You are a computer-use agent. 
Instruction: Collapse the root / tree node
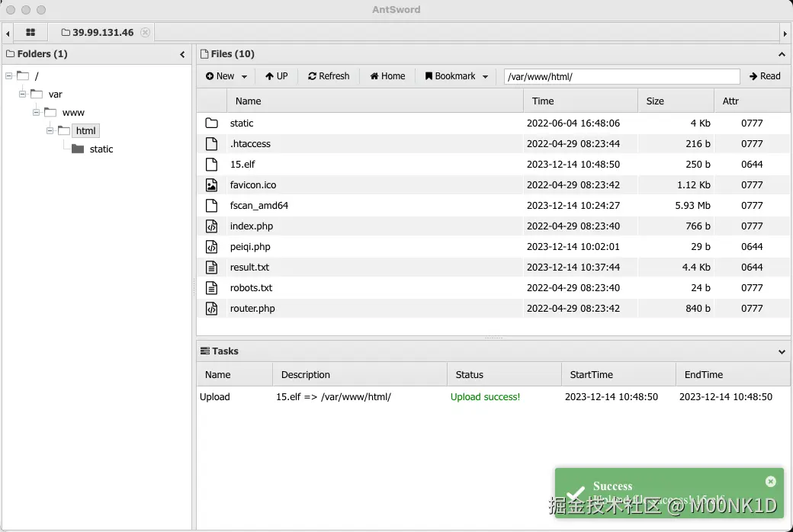pos(8,76)
